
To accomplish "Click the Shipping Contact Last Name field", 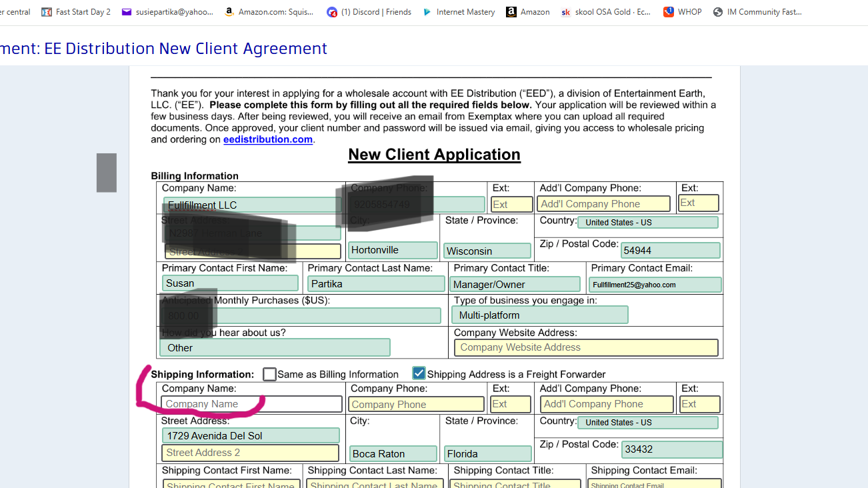I will click(x=375, y=484).
